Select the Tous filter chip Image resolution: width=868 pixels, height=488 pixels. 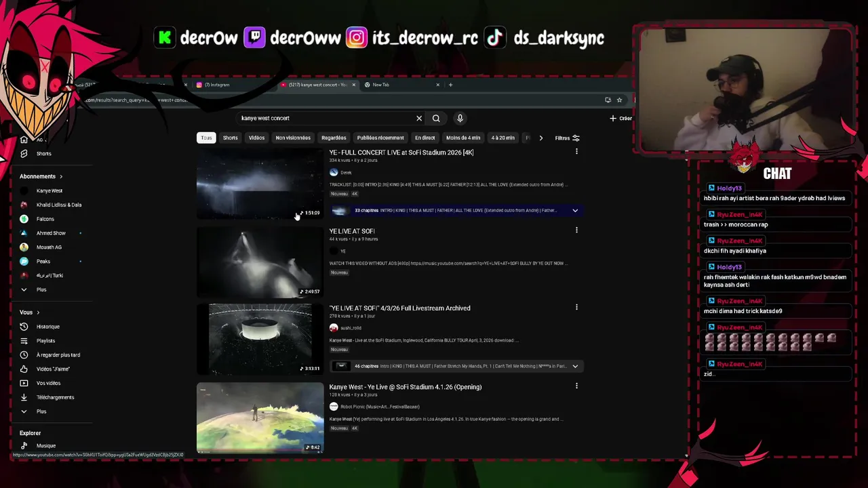206,138
